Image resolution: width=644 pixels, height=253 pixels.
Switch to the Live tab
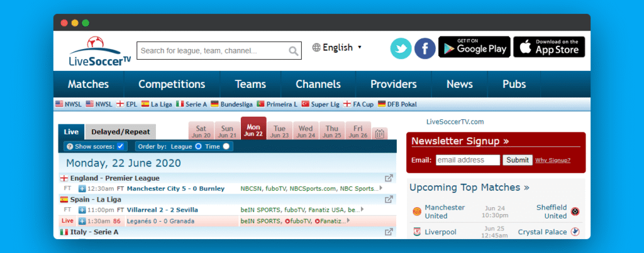(72, 132)
